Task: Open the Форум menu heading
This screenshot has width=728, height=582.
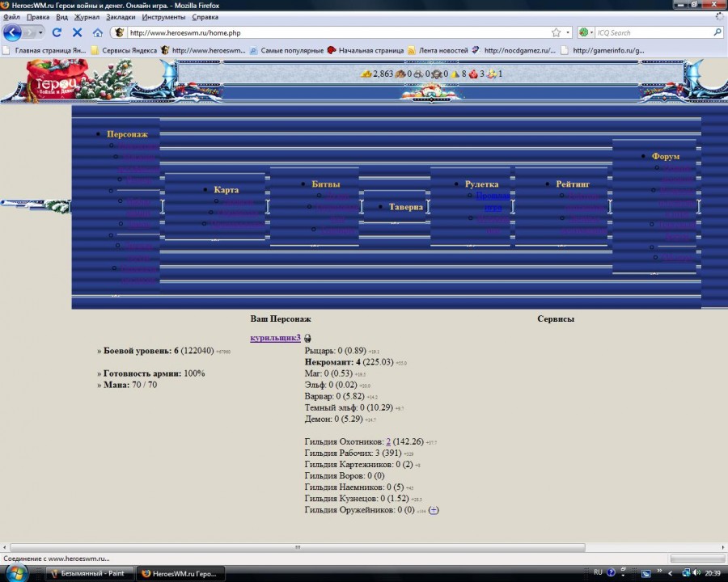Action: point(666,156)
